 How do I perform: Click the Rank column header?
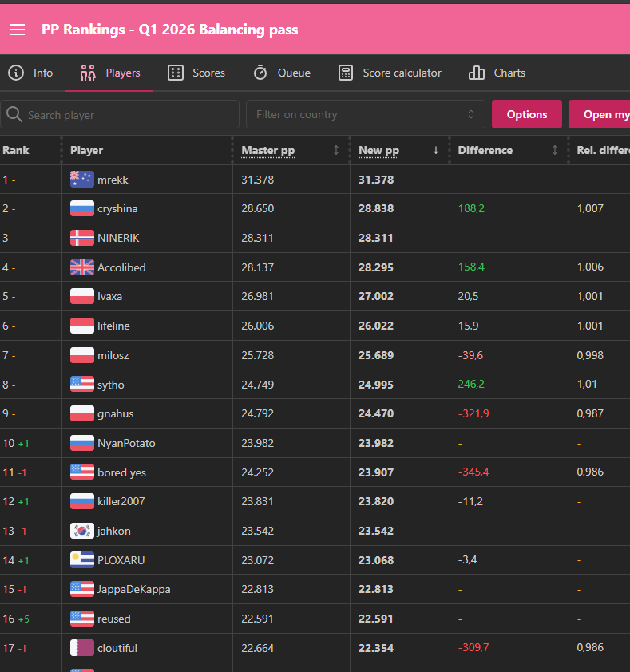point(16,150)
